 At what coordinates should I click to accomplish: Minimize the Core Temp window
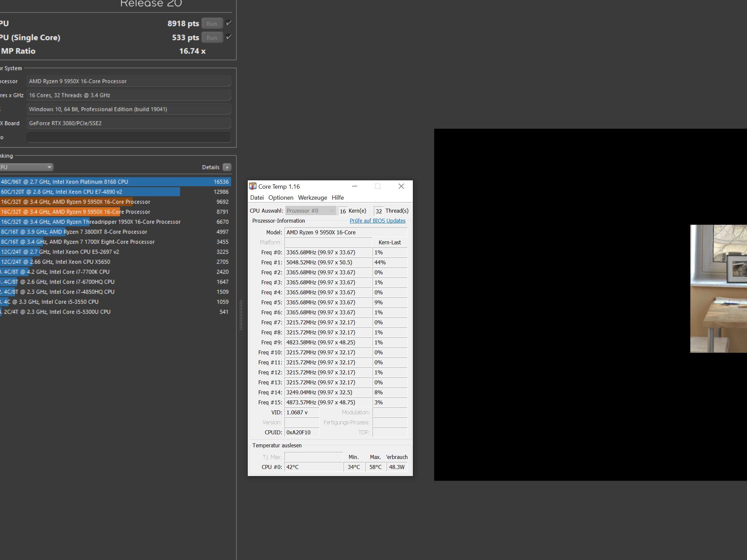[x=354, y=186]
